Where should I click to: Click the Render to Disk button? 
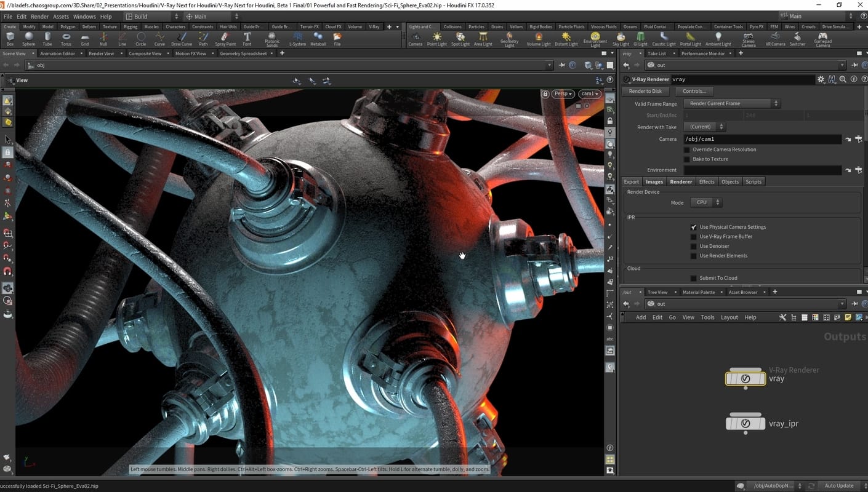(645, 91)
